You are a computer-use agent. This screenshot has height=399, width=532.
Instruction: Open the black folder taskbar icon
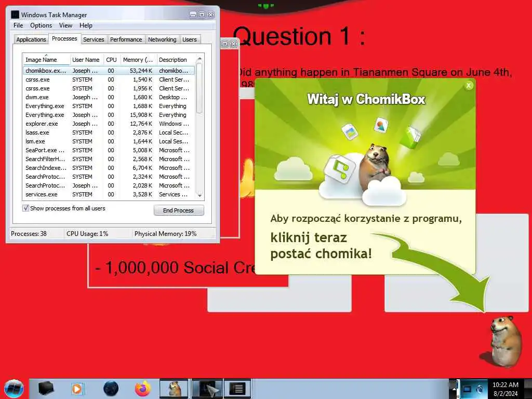click(46, 389)
